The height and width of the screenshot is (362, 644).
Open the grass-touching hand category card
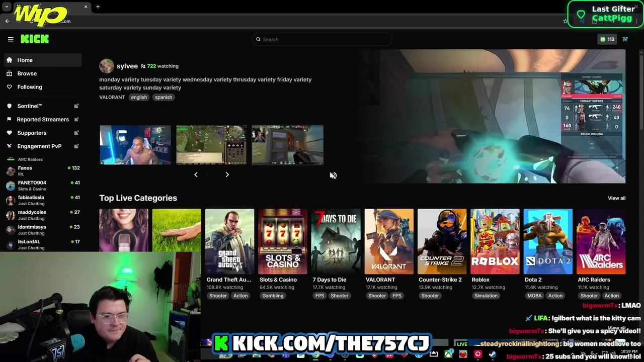(177, 230)
